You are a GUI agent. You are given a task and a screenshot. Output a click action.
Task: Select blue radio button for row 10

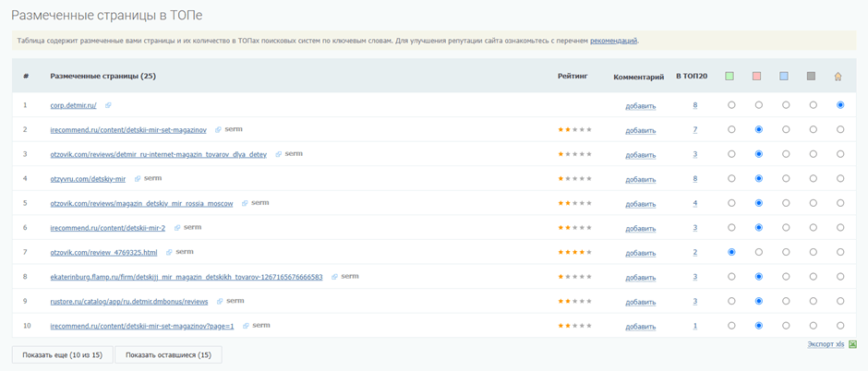coord(786,325)
